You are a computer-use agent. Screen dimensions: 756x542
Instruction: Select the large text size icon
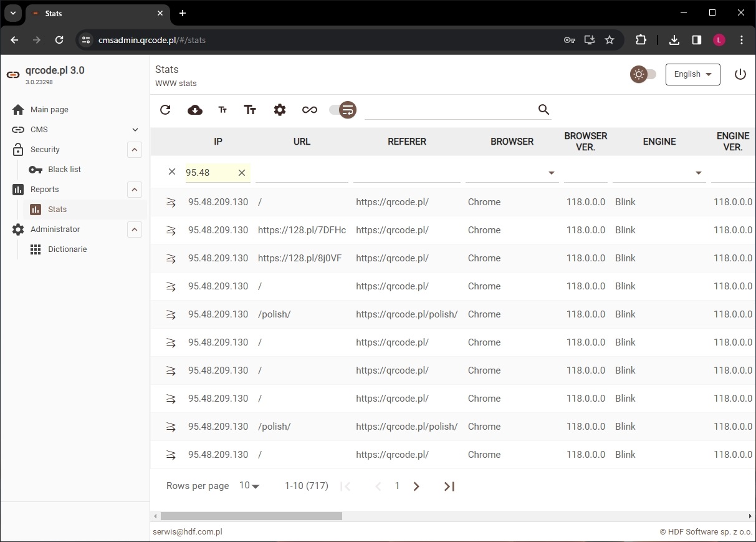coord(250,110)
